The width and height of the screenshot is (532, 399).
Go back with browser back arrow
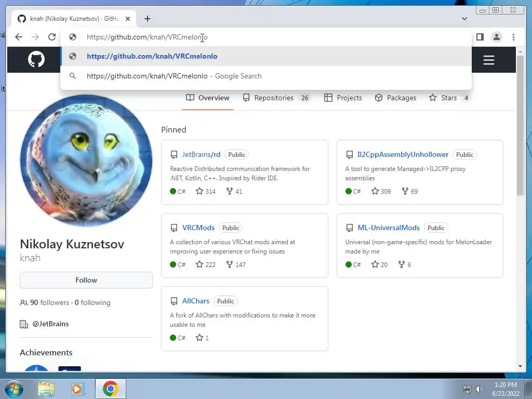(x=19, y=37)
